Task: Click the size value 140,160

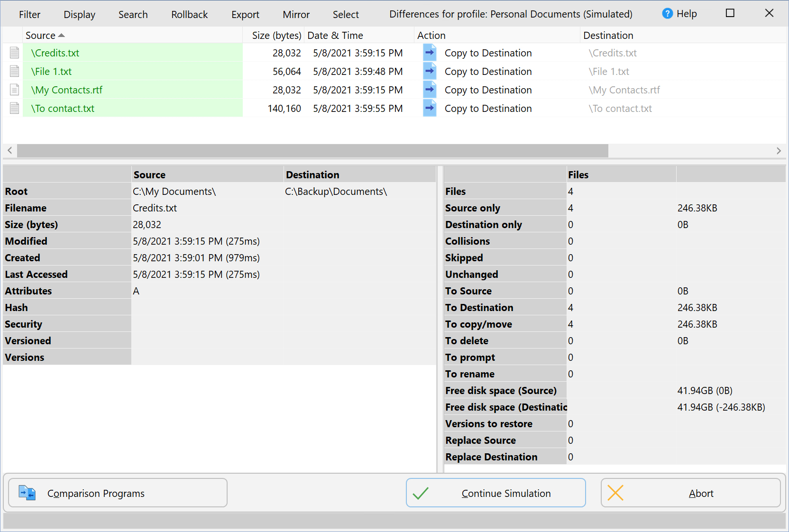Action: pos(284,109)
